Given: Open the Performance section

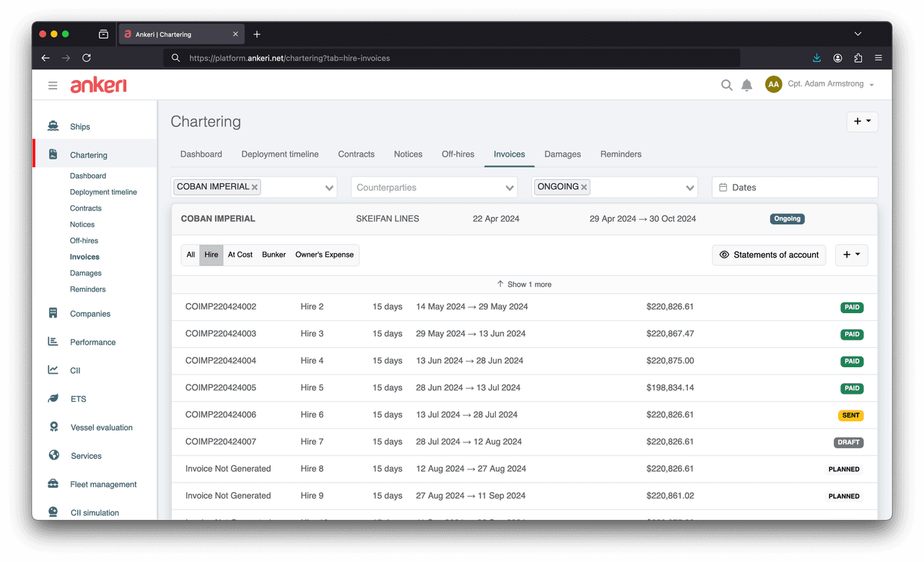Looking at the screenshot, I should [92, 341].
